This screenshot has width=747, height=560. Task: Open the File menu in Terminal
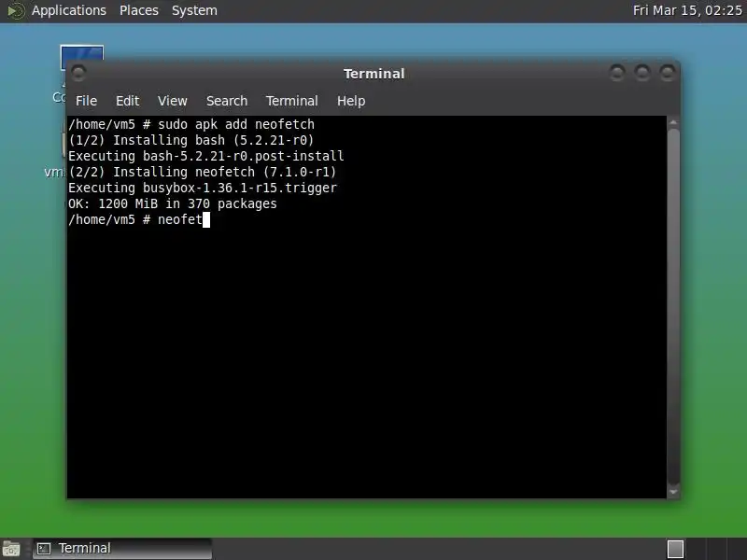86,101
